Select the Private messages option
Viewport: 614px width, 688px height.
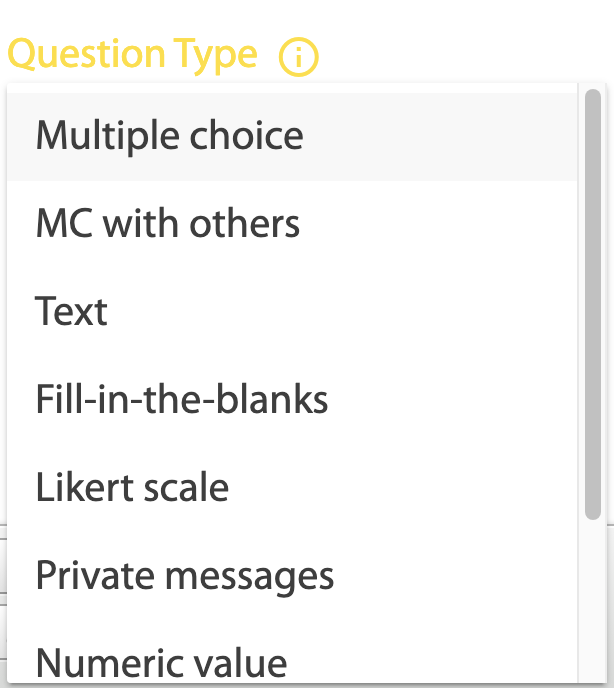click(x=292, y=575)
